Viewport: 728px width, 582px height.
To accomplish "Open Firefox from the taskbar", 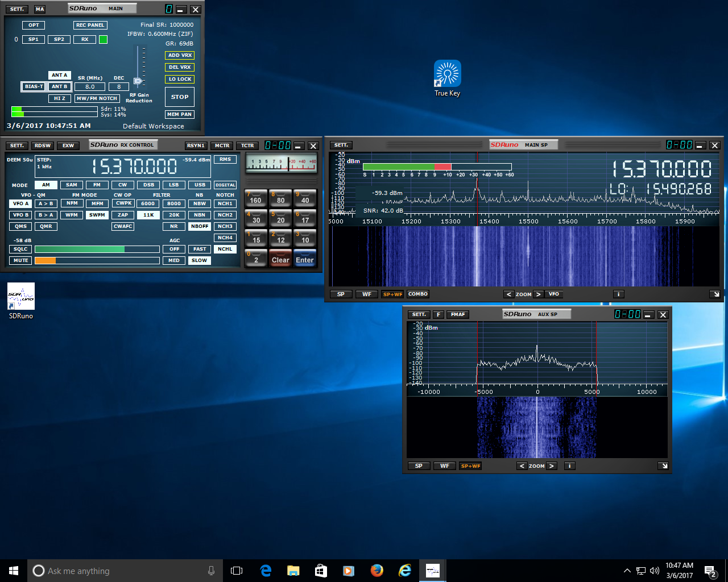I will [377, 571].
